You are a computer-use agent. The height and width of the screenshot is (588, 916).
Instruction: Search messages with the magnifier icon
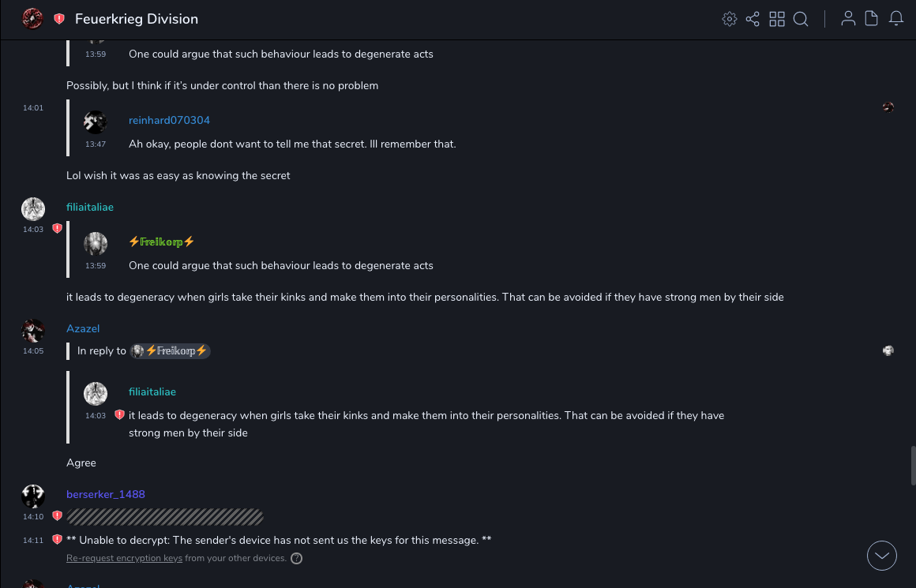pos(801,19)
